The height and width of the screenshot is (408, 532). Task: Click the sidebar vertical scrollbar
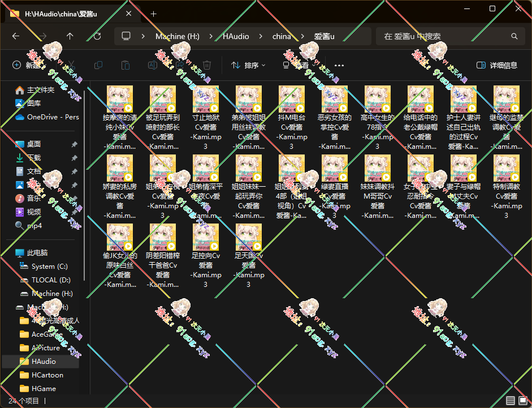pos(84,187)
